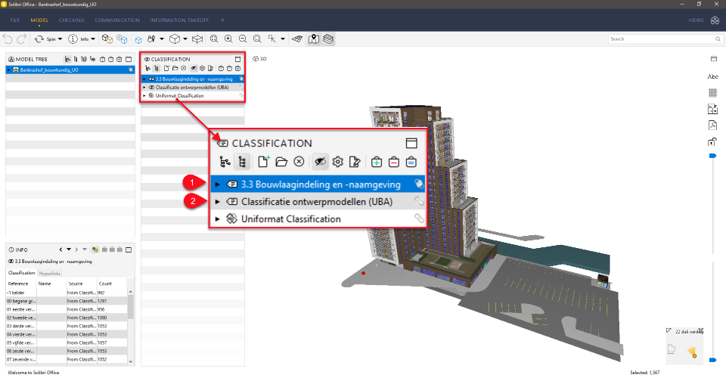Open the walk footprints tool dropdown arrow
This screenshot has width=726, height=378.
tap(162, 39)
